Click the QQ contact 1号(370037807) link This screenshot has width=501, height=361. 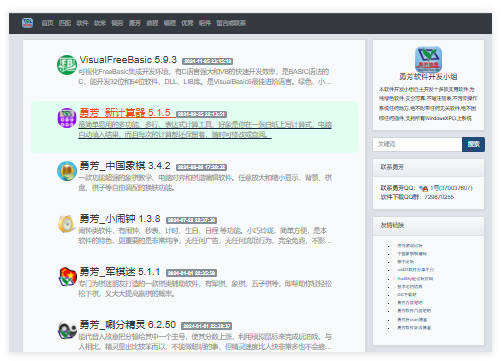pyautogui.click(x=451, y=188)
